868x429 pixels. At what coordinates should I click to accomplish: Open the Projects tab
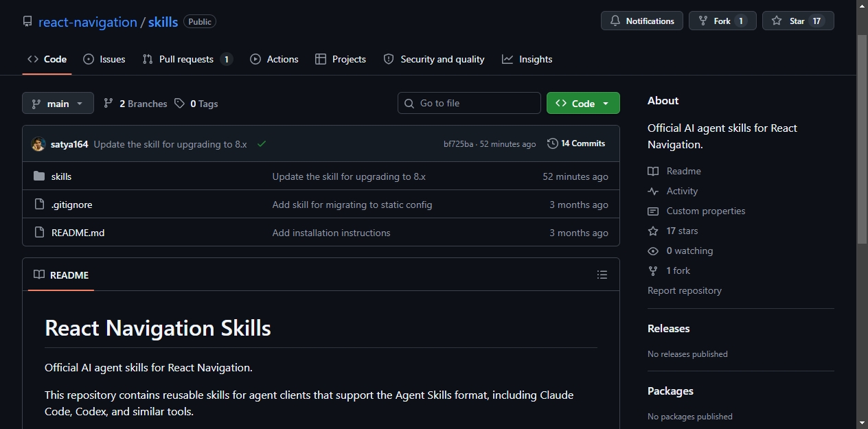(x=341, y=59)
